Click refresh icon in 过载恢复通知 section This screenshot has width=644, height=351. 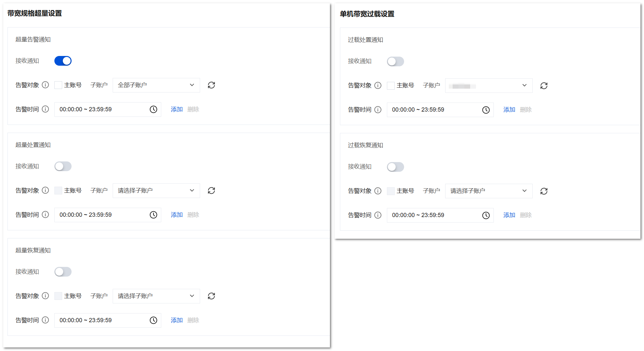pos(544,191)
